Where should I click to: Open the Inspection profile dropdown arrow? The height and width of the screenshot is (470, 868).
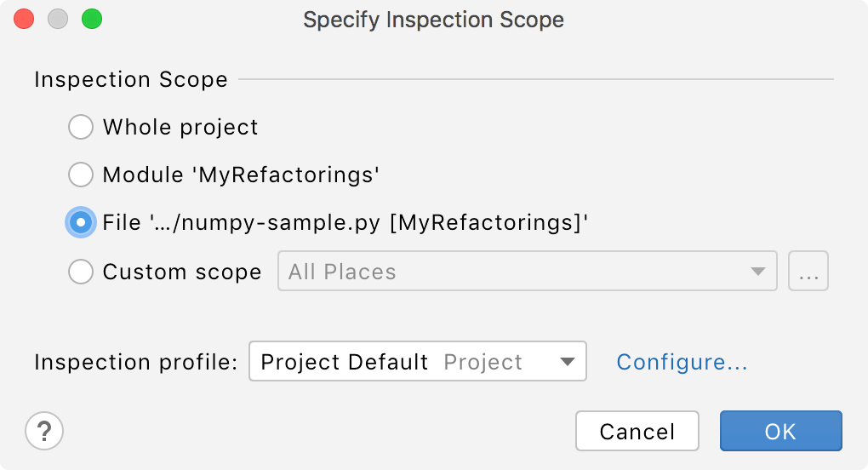point(568,362)
